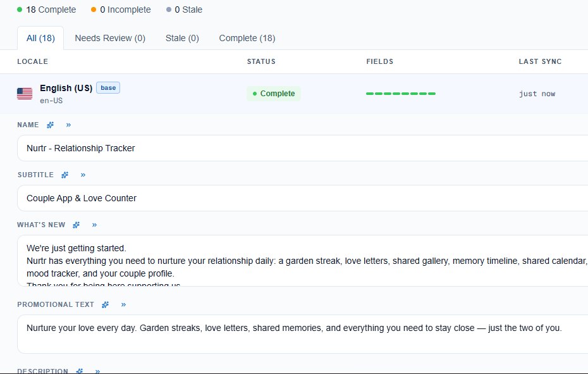Open the Complete (18) tab
588x374 pixels.
pyautogui.click(x=247, y=39)
